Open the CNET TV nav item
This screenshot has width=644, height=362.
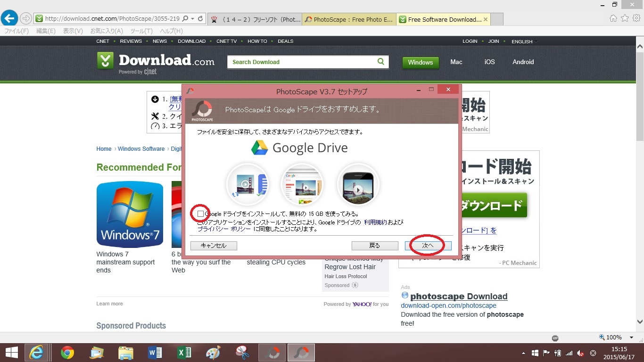[x=227, y=41]
